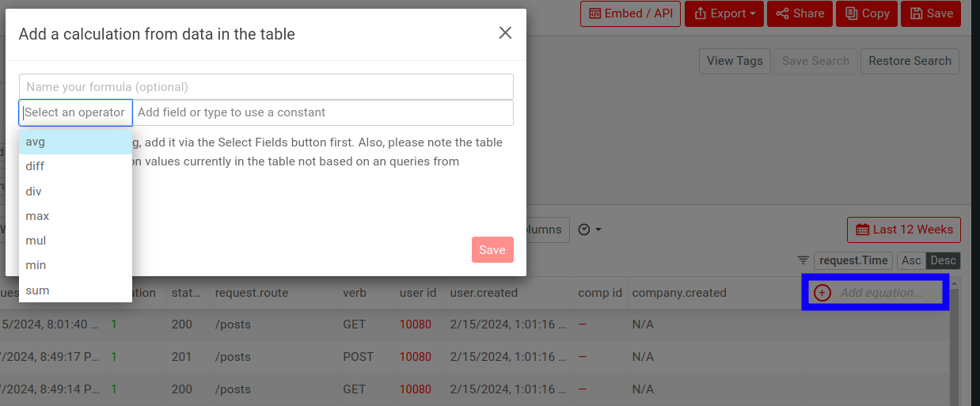Open the clock icon time dropdown

[x=590, y=230]
